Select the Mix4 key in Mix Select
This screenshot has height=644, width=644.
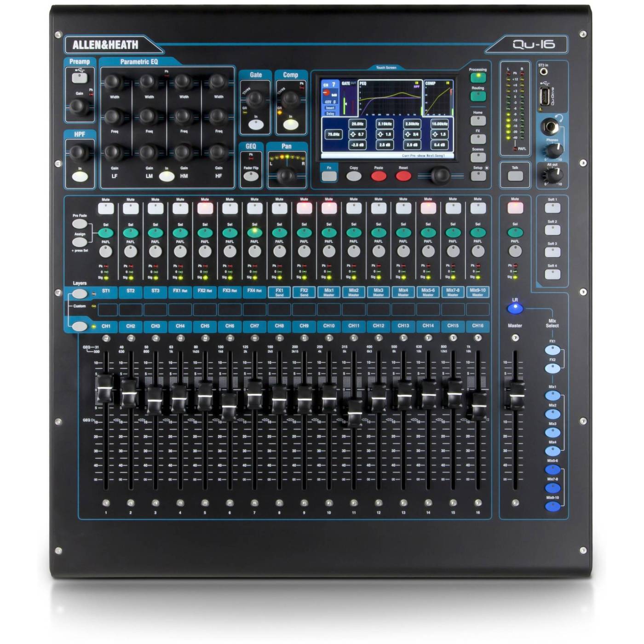point(552,451)
